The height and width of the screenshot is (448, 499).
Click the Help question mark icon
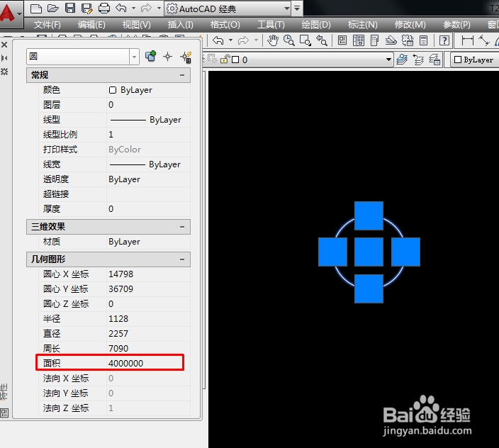(x=444, y=40)
